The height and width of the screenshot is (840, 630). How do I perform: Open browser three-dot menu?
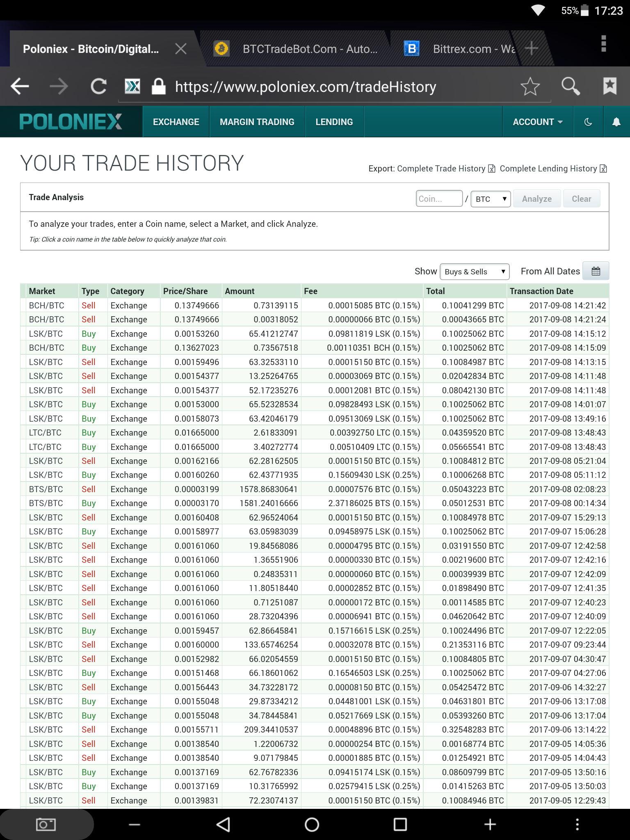[x=603, y=43]
